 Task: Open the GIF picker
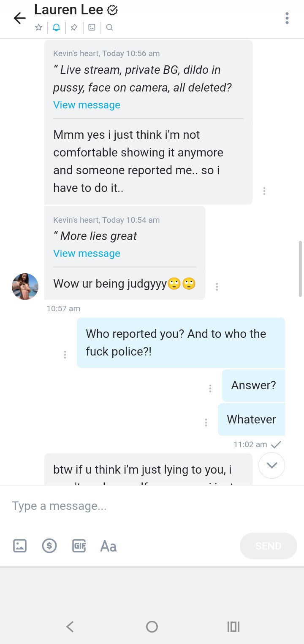(x=79, y=546)
